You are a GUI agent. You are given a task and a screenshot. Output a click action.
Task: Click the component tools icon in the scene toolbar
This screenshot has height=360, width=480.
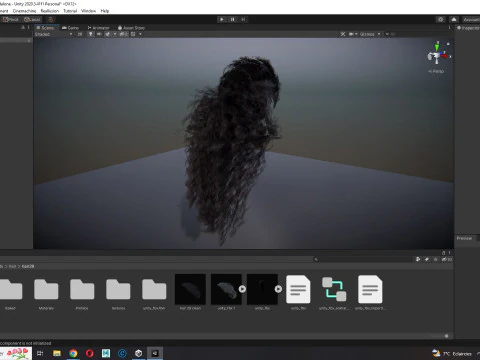click(343, 34)
